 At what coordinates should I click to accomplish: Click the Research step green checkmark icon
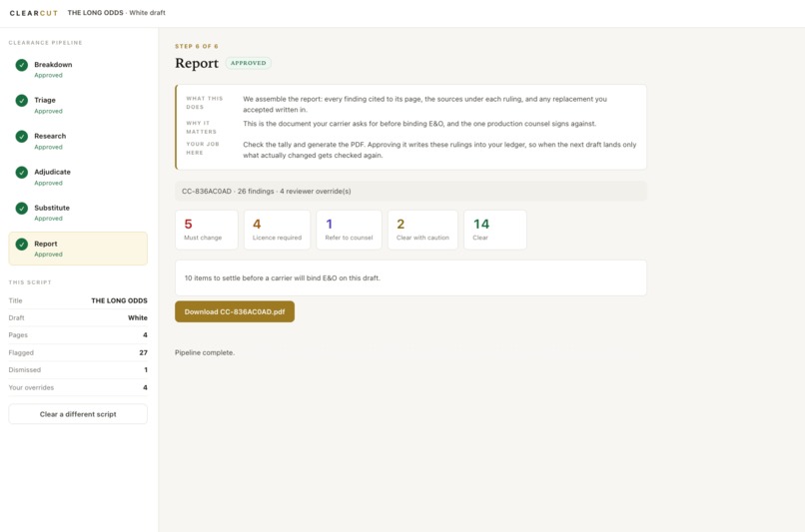[x=22, y=137]
